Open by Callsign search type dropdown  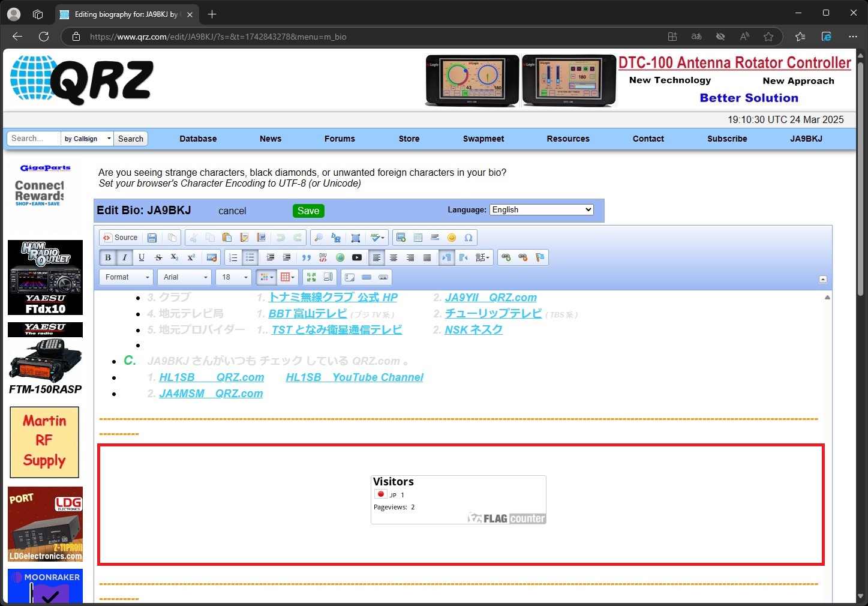[x=88, y=139]
